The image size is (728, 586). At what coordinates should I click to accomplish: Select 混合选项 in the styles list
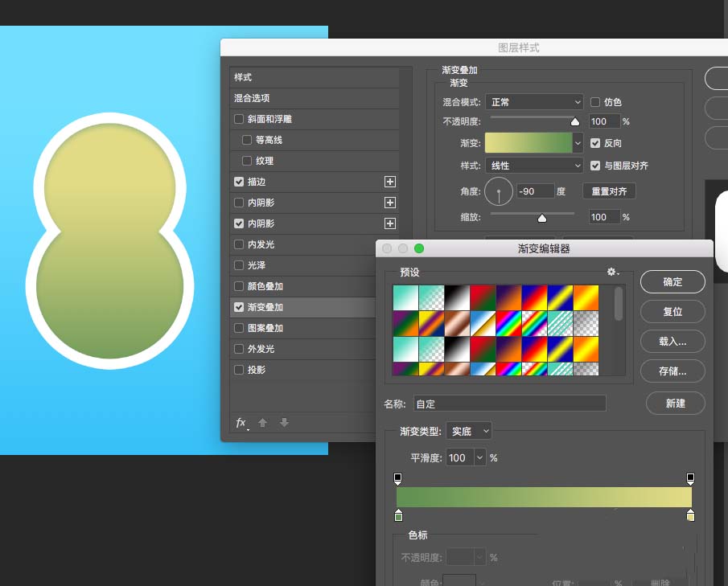tap(254, 98)
